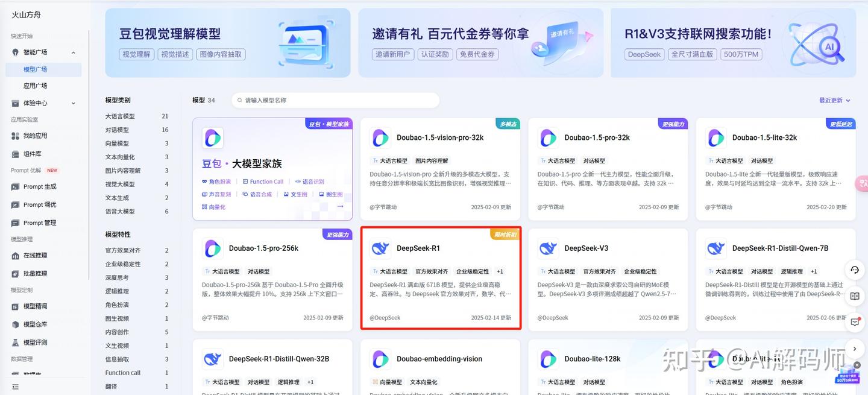The image size is (868, 395).
Task: Click the DeepSeek-R1 whale logo
Action: click(x=380, y=248)
